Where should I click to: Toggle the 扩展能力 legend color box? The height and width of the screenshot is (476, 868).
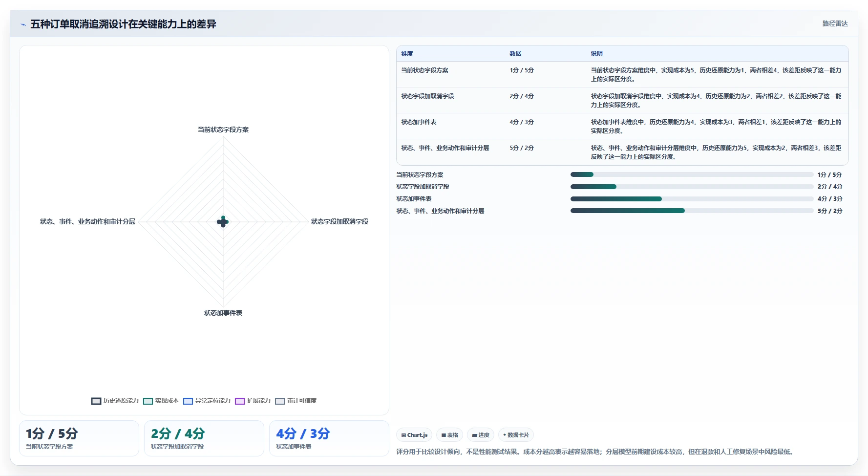pyautogui.click(x=240, y=401)
